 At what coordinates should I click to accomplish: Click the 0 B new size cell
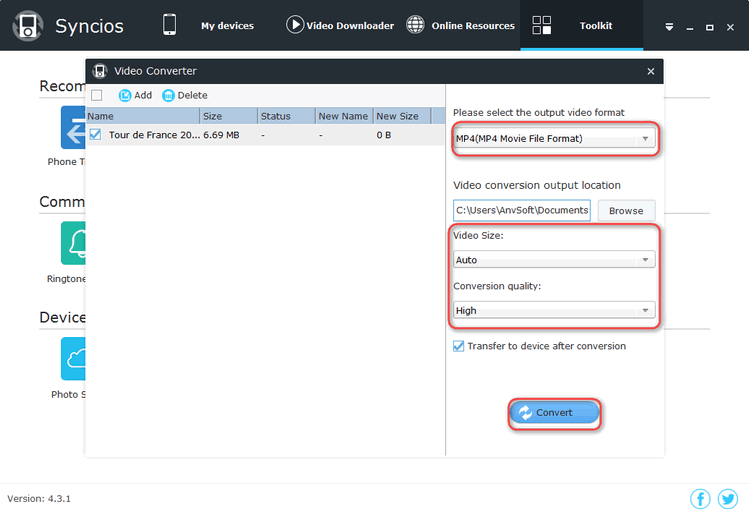click(384, 135)
